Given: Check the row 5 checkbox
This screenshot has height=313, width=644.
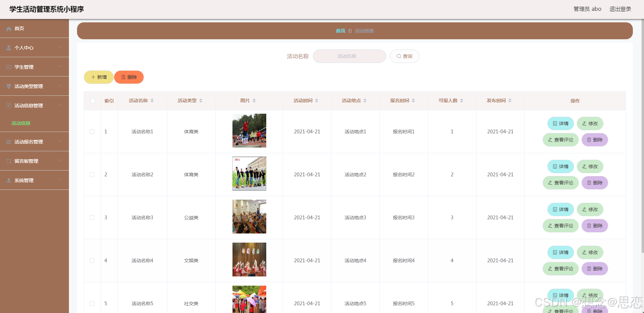Looking at the screenshot, I should tap(92, 304).
